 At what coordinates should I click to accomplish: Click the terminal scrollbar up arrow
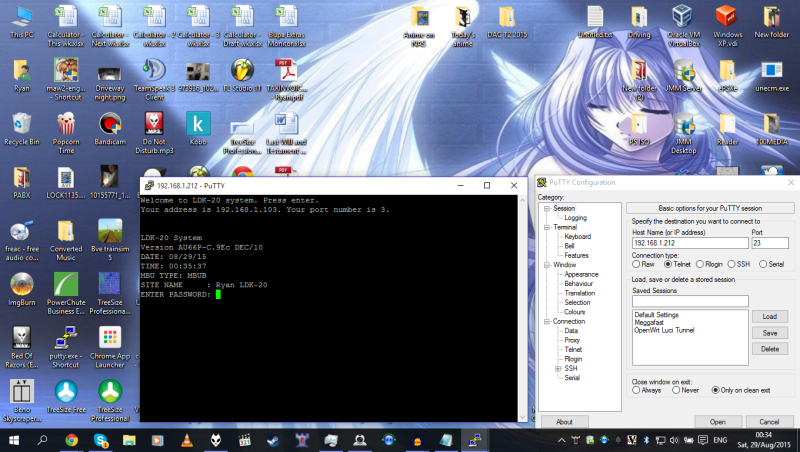(522, 200)
